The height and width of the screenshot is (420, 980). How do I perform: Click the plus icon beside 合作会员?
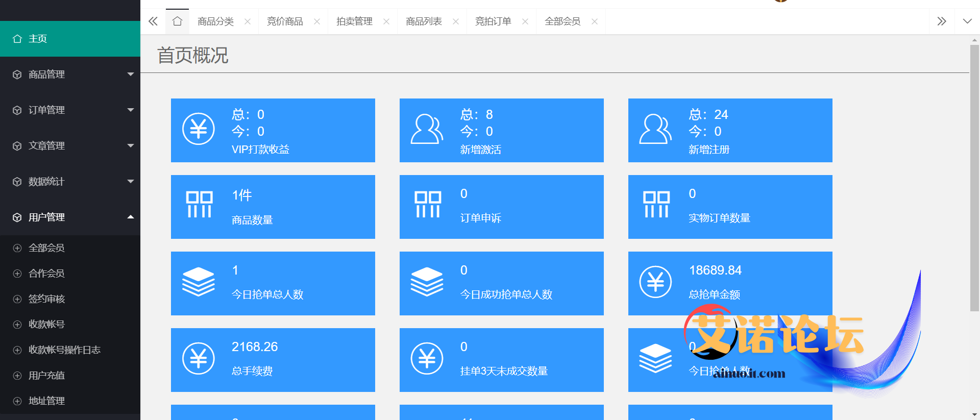click(x=17, y=274)
